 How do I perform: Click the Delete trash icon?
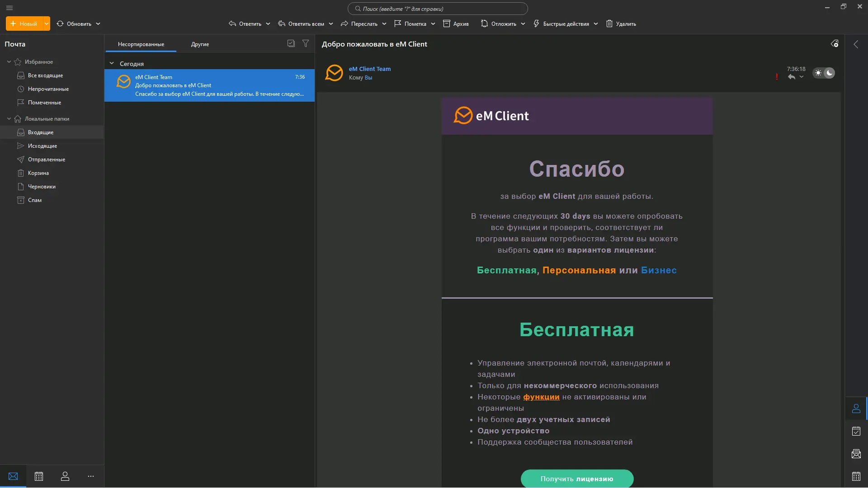click(x=609, y=23)
